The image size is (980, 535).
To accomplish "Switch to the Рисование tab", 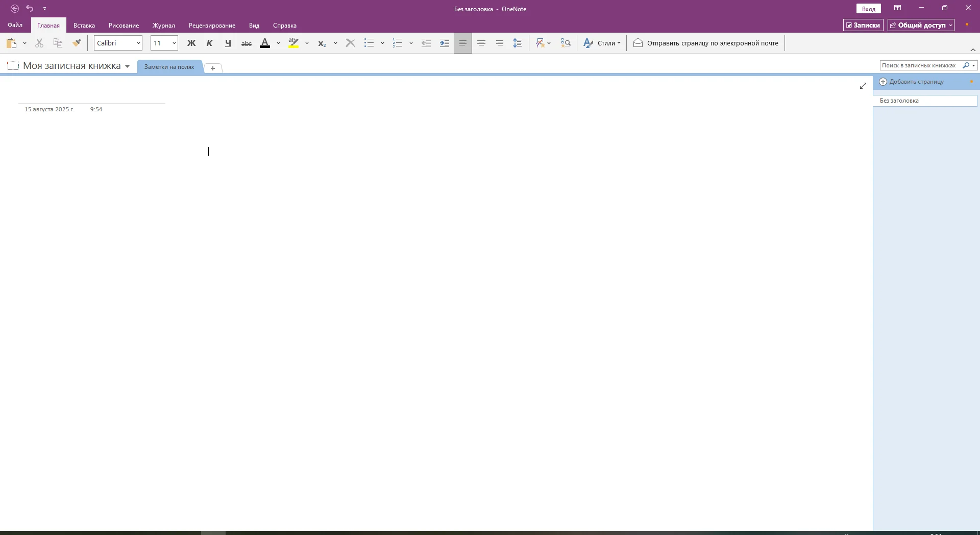I will (124, 25).
